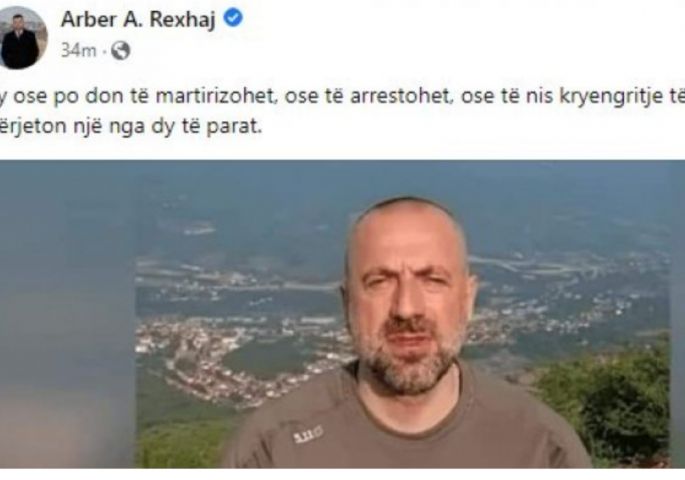The height and width of the screenshot is (480, 685).
Task: Open the author name Arber A. Rexhaj
Action: pos(138,19)
